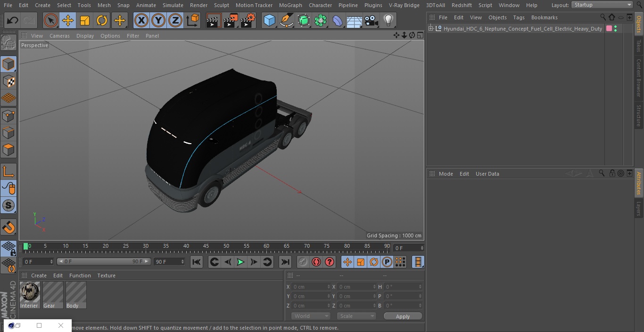Open Attributes Mode menu

(446, 174)
